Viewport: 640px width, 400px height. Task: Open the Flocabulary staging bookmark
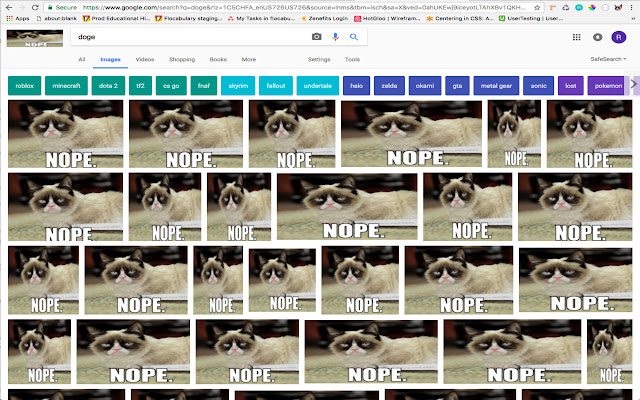[x=189, y=18]
